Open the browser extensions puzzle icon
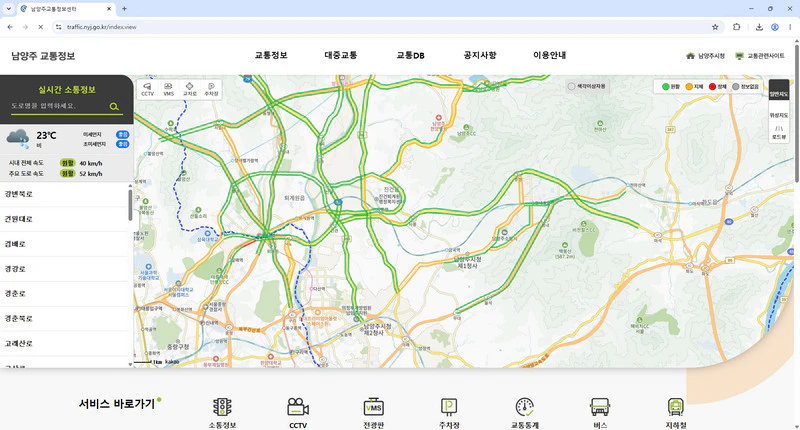The image size is (800, 430). pos(737,27)
